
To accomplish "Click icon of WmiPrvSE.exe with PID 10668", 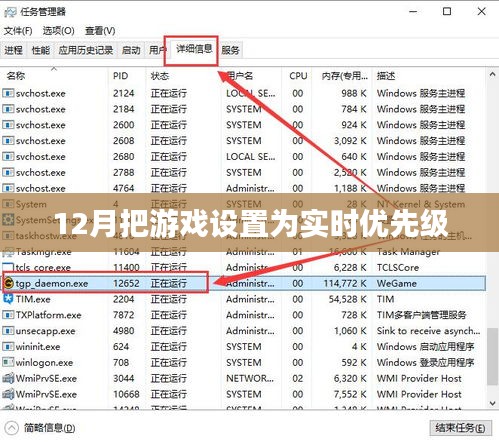I will tap(8, 394).
